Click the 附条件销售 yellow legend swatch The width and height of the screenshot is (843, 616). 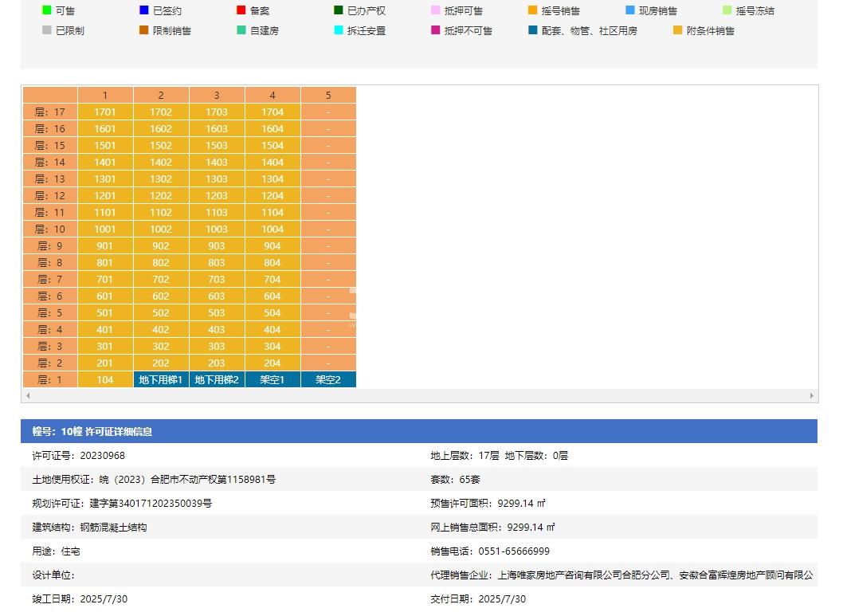678,30
